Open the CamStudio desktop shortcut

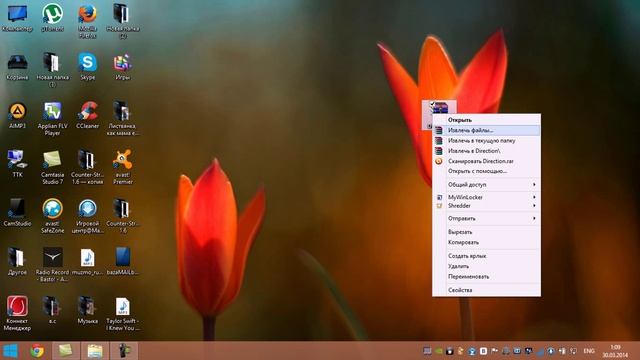pos(17,212)
